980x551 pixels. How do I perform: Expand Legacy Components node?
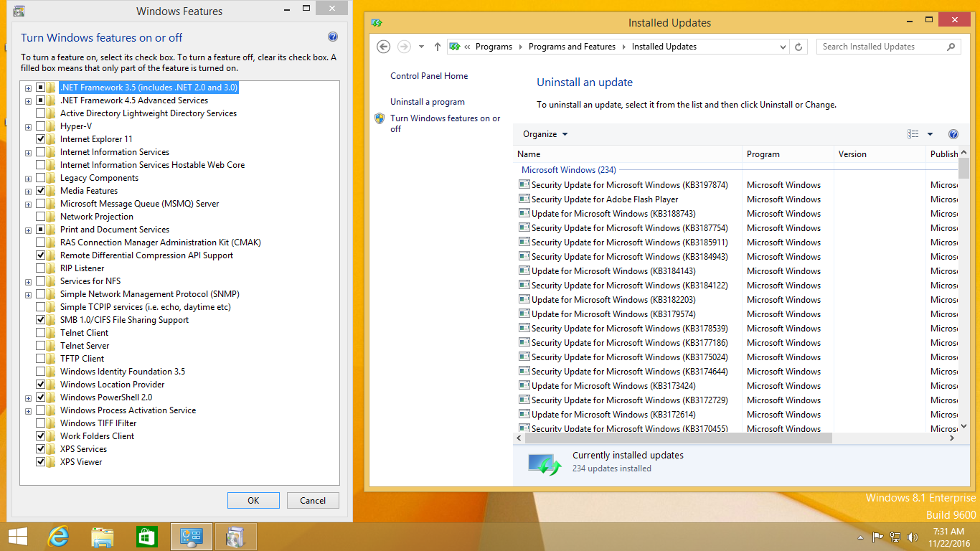tap(29, 178)
